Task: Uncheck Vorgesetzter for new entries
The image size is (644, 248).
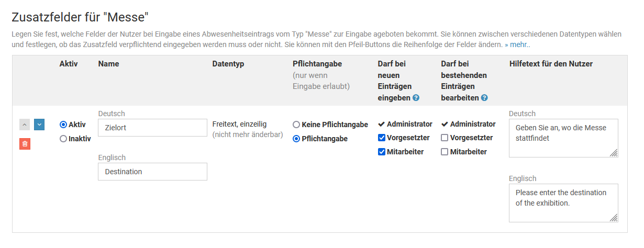Action: point(382,138)
